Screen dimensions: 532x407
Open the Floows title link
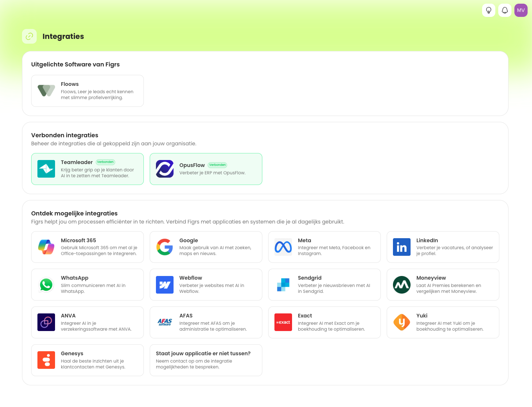point(70,84)
